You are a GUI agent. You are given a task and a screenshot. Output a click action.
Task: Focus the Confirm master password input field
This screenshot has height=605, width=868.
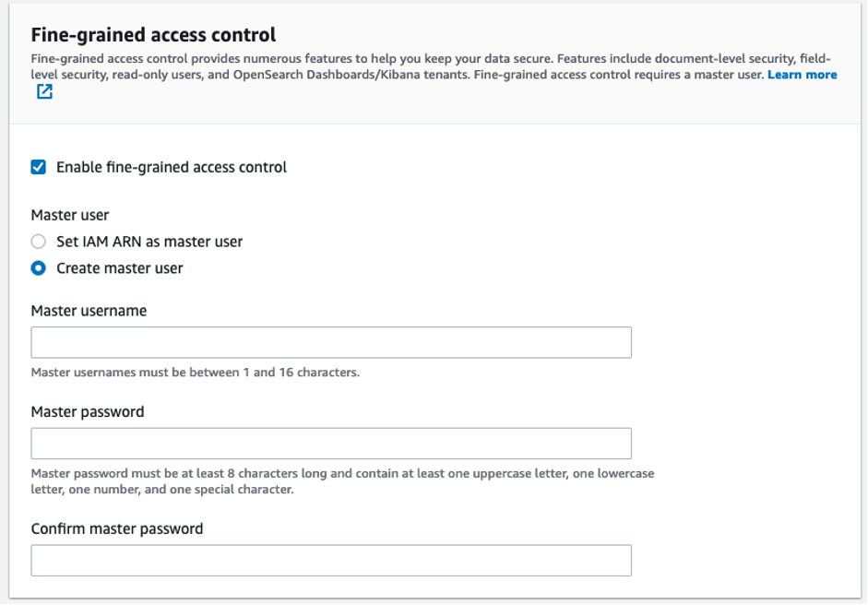coord(331,561)
